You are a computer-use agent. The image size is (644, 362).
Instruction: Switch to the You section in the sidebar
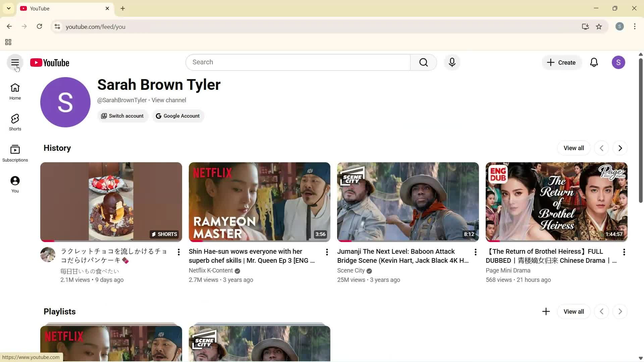coord(15,183)
